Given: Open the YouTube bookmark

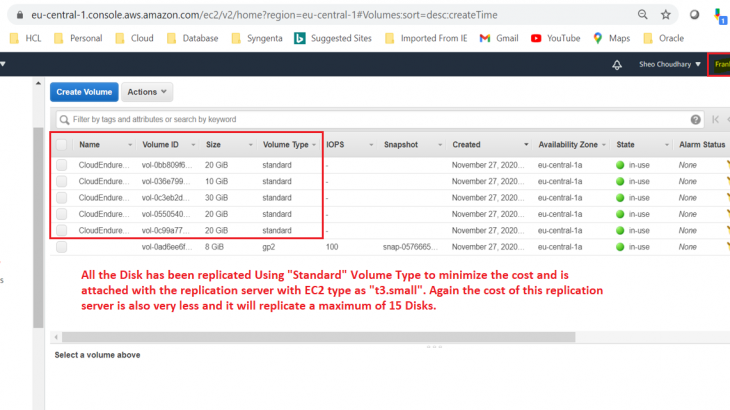Looking at the screenshot, I should pos(555,38).
